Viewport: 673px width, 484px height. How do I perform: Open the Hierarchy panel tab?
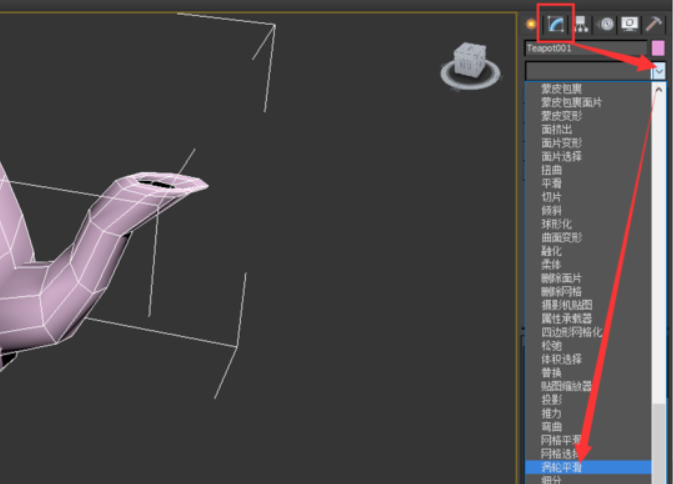pos(582,24)
